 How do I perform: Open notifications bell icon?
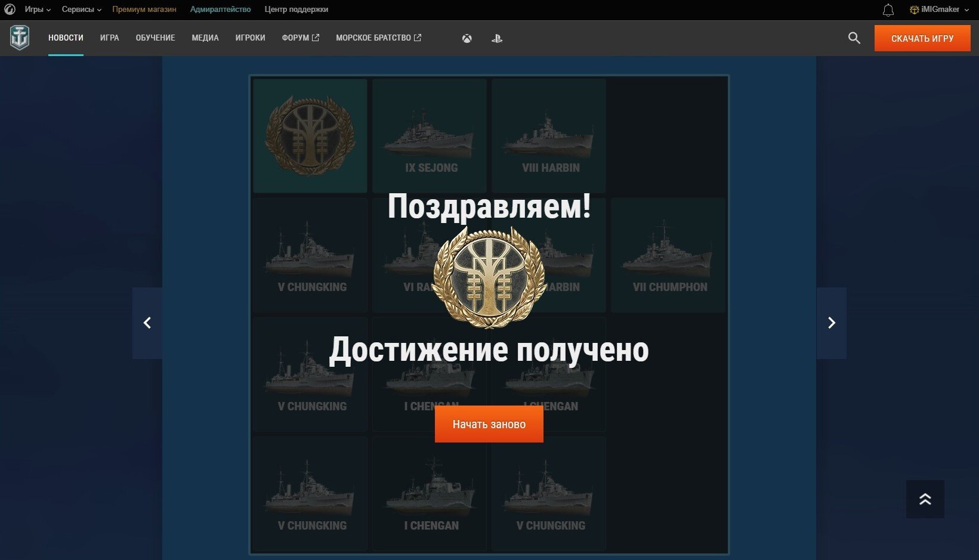(x=888, y=10)
